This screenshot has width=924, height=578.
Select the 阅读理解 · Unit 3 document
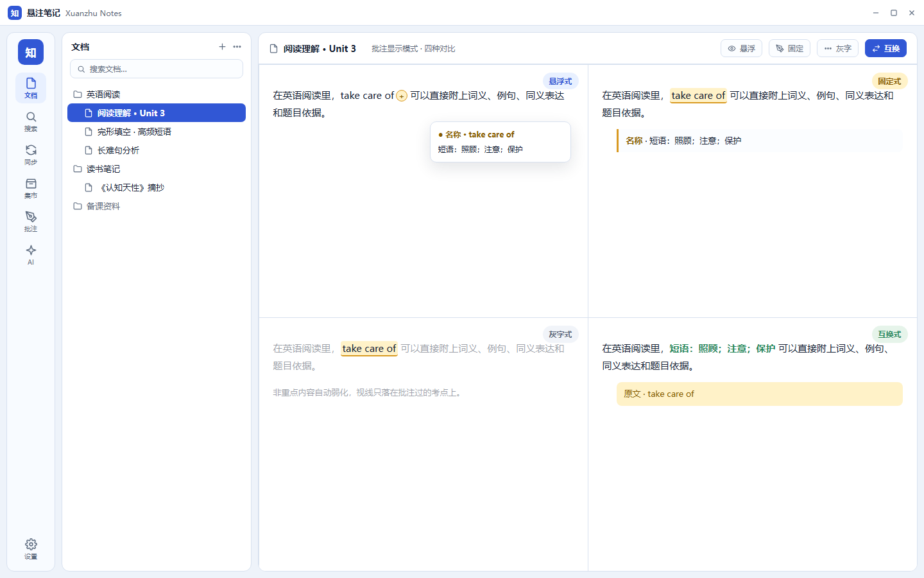click(157, 113)
